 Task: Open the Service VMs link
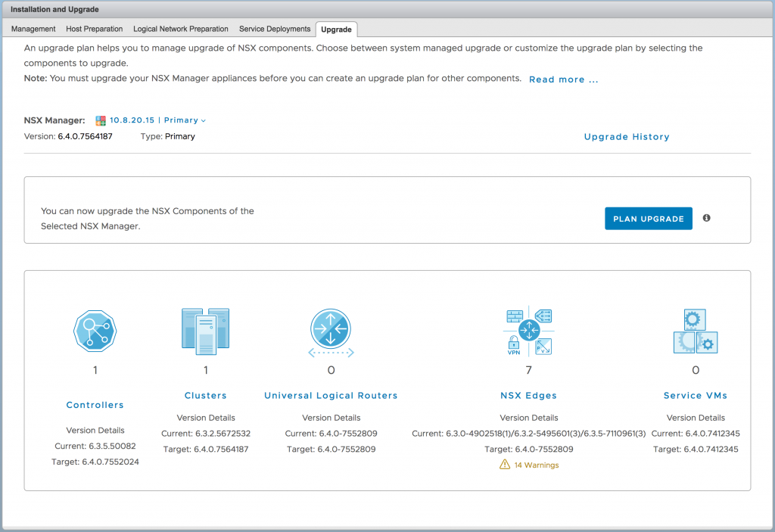click(x=695, y=395)
